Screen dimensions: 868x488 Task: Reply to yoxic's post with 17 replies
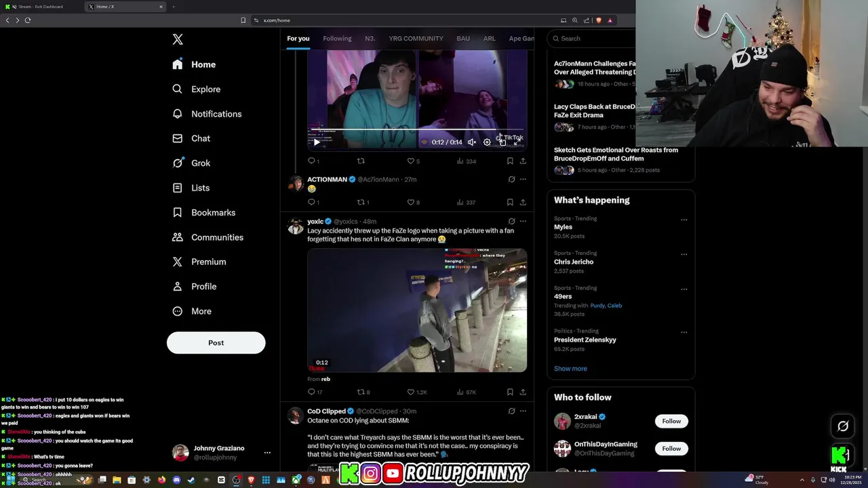tap(315, 392)
